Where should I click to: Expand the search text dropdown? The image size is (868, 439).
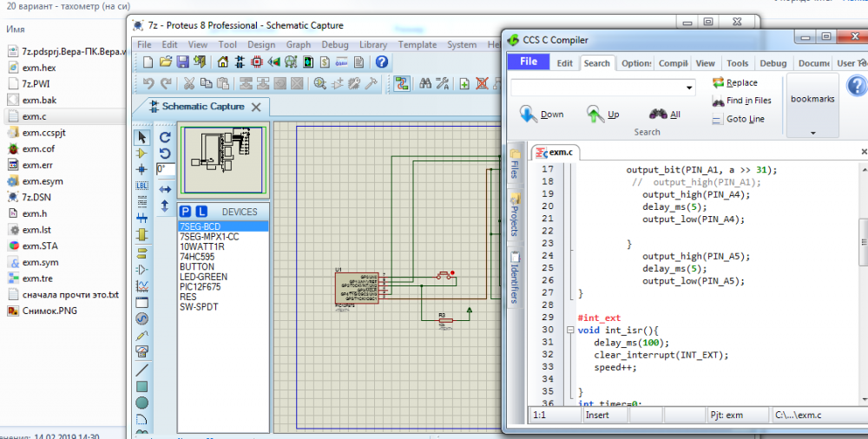coord(690,88)
